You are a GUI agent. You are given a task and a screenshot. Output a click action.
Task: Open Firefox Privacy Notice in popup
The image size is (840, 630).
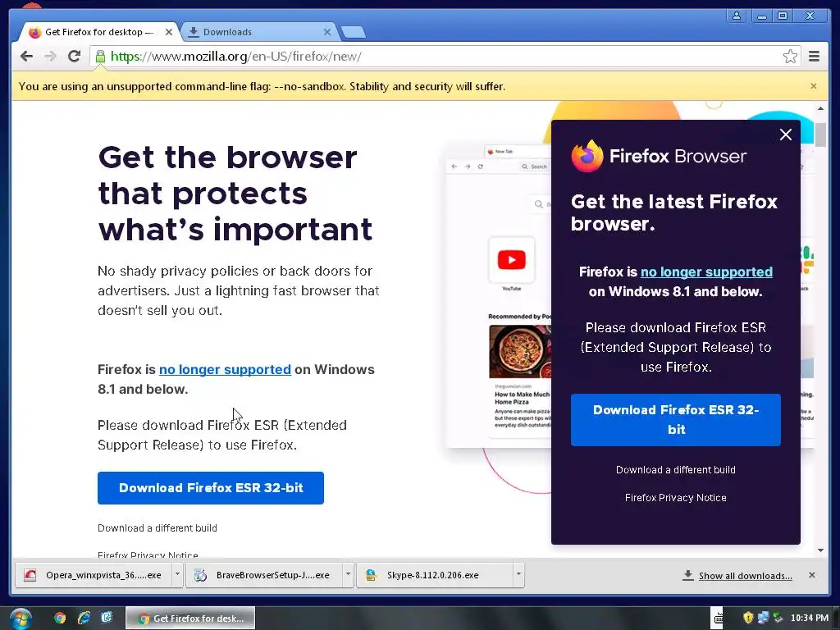coord(676,498)
